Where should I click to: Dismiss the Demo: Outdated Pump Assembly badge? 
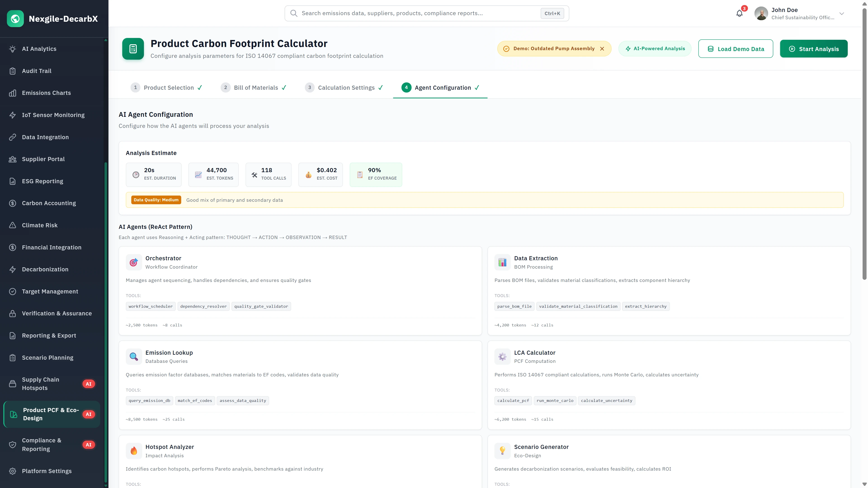(602, 49)
